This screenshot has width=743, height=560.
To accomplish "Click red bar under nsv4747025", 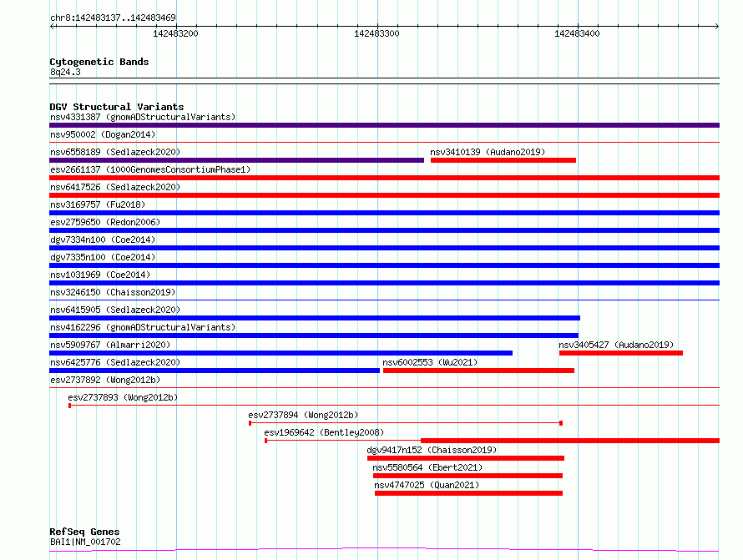I will (x=468, y=493).
